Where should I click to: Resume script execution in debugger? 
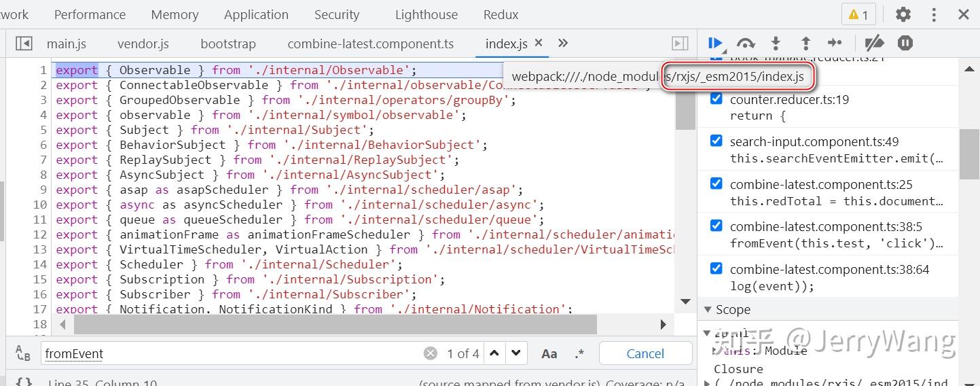[715, 43]
